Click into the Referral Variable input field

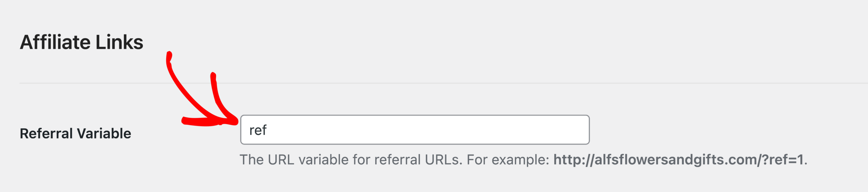click(x=415, y=130)
